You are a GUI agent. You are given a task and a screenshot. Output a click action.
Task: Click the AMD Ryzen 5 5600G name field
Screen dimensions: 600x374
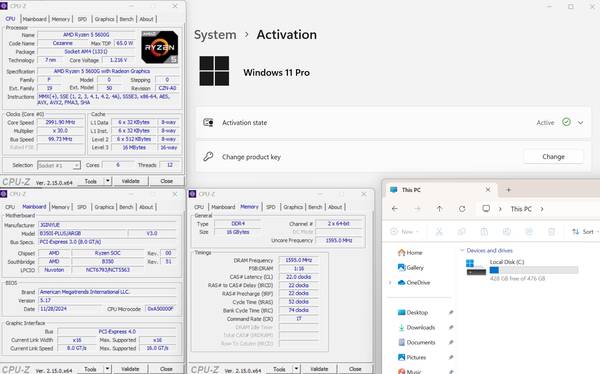86,35
